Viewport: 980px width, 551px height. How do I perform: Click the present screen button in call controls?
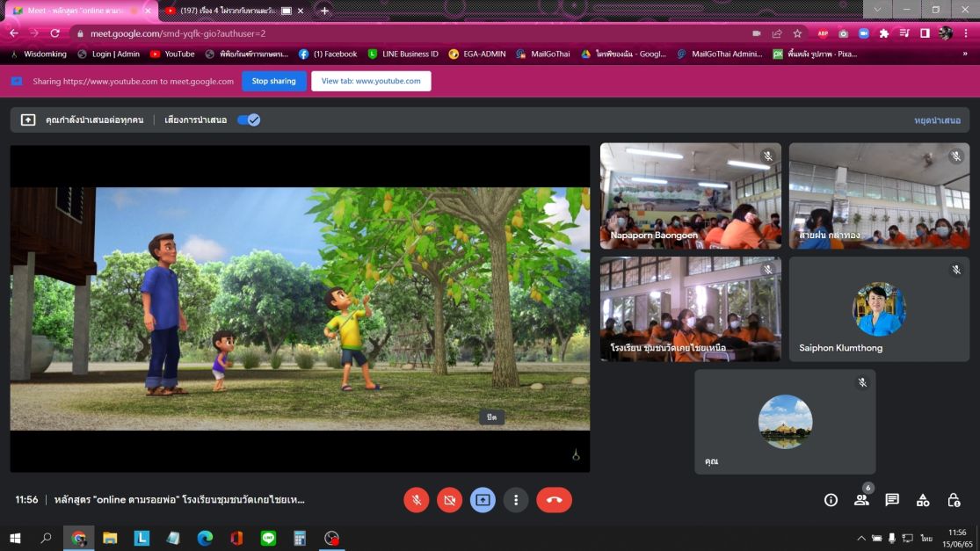pos(483,500)
